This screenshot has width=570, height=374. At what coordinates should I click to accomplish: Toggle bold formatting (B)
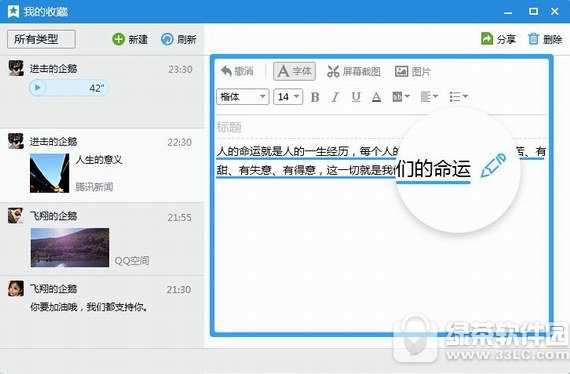click(x=315, y=97)
